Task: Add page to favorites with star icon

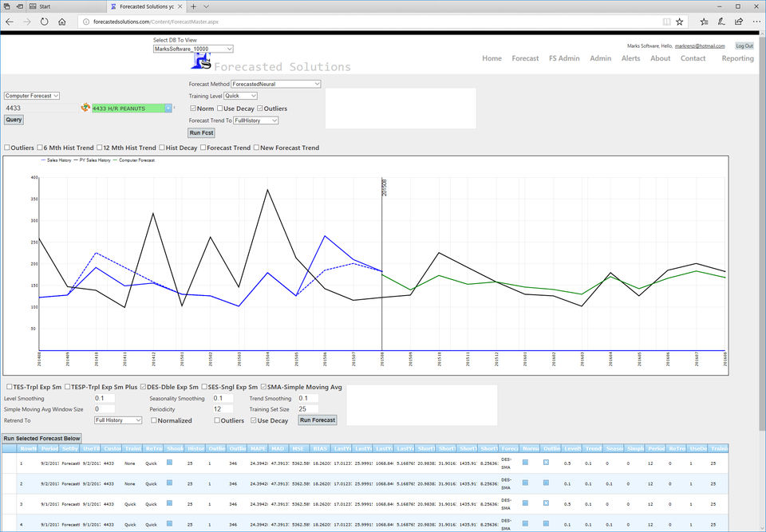Action: pos(679,22)
